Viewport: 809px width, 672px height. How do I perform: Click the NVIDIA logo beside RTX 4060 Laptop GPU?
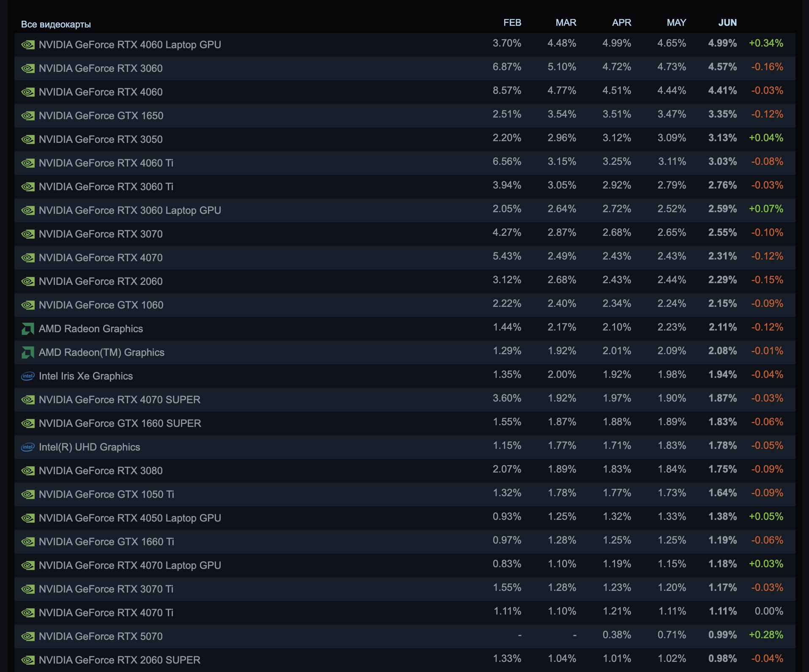click(28, 45)
